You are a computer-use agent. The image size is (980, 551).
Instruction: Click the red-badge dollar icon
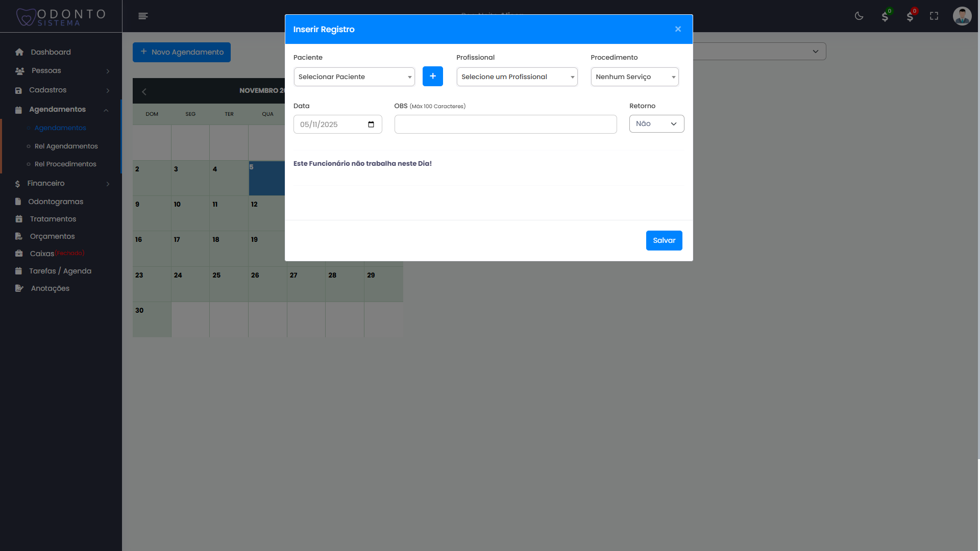coord(910,16)
